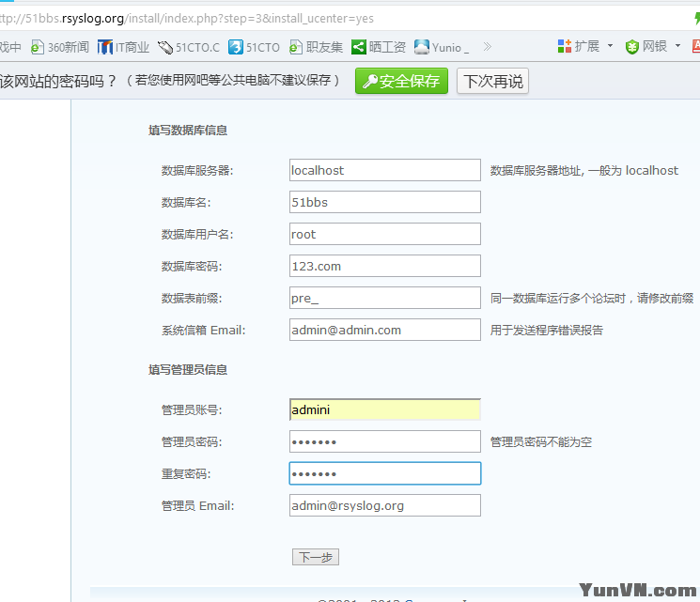Open the 51CTO bookmark icon
Image resolution: width=700 pixels, height=602 pixels.
pos(236,47)
